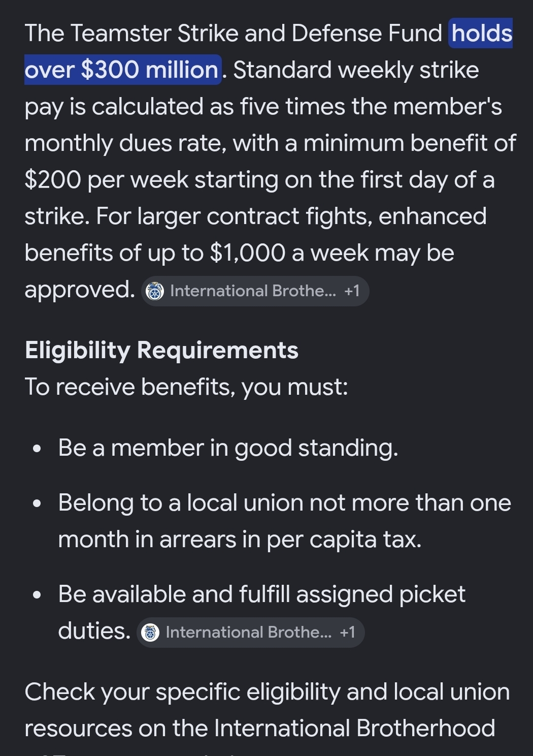Image resolution: width=533 pixels, height=756 pixels.
Task: Tap "International Brotherhood" in the last paragraph
Action: tap(354, 729)
